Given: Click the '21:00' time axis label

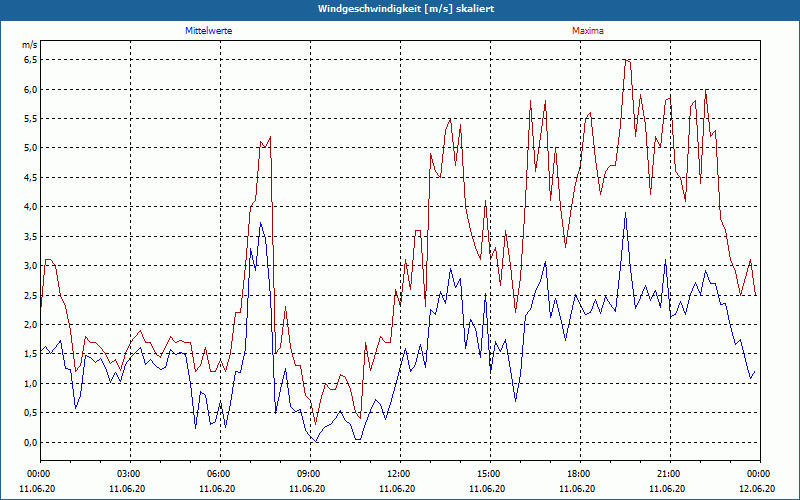Looking at the screenshot, I should point(670,474).
